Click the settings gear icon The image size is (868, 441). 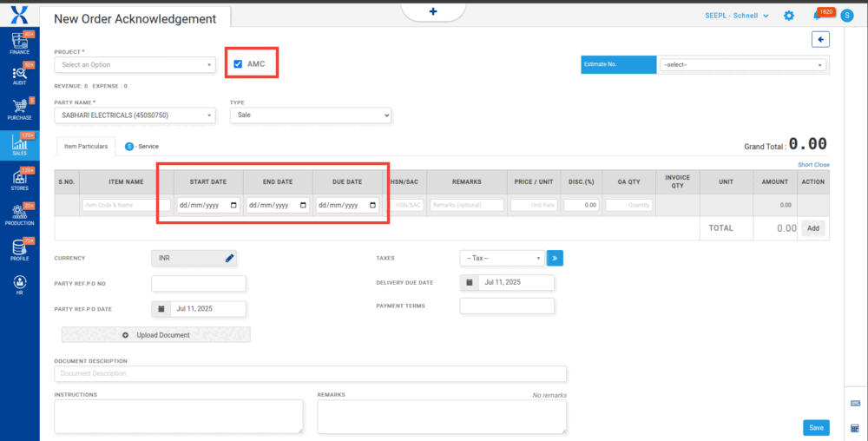pos(788,16)
